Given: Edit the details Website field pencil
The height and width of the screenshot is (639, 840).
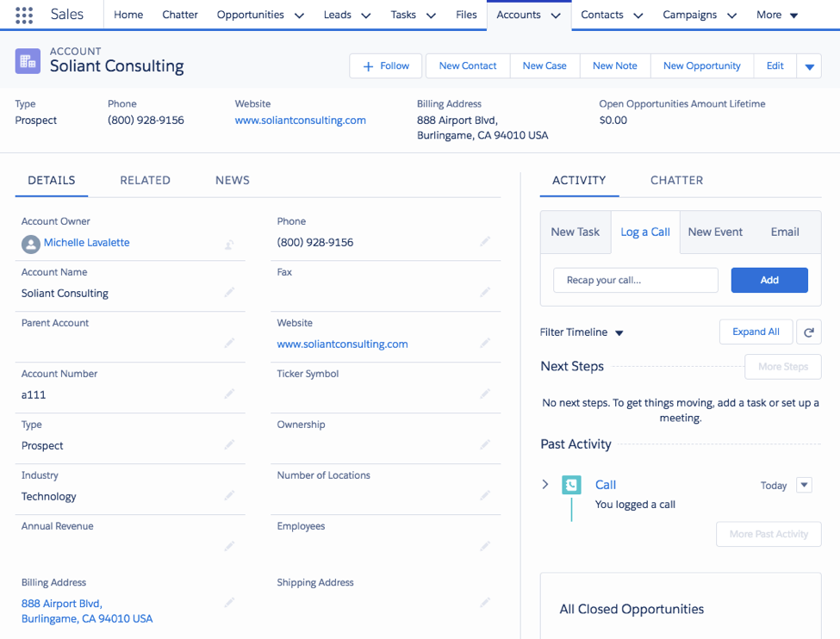Looking at the screenshot, I should pos(485,343).
